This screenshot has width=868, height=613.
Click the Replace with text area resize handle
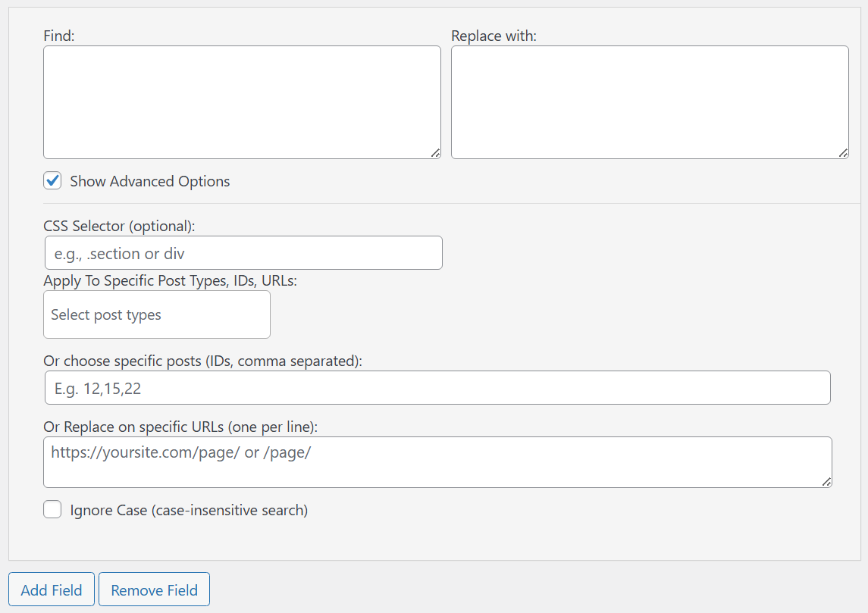843,153
